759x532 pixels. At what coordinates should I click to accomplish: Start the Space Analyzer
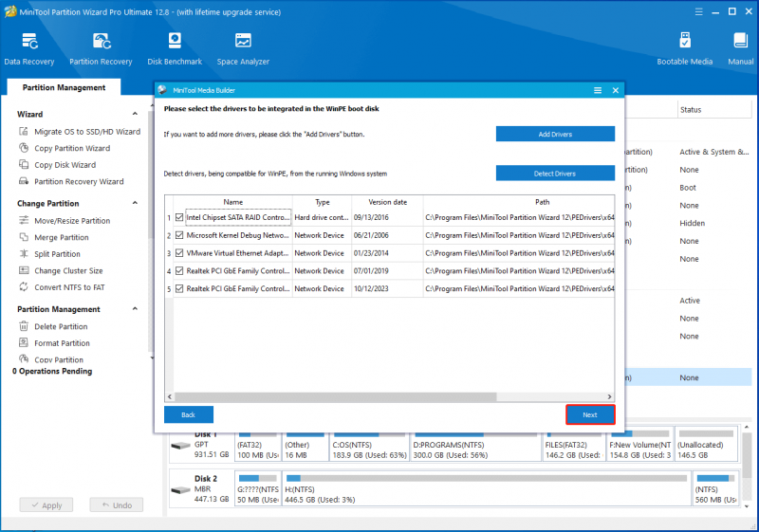(x=243, y=49)
